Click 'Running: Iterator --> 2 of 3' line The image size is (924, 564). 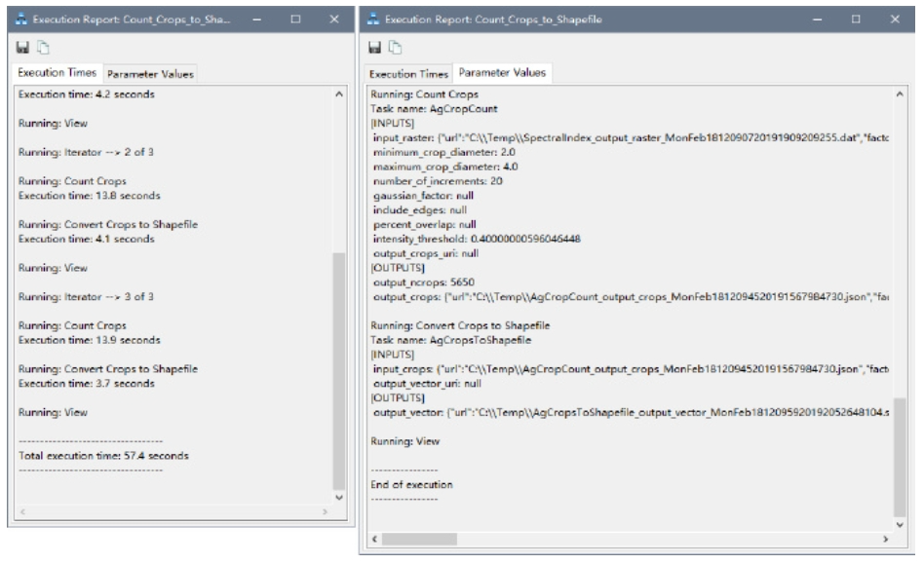point(86,152)
